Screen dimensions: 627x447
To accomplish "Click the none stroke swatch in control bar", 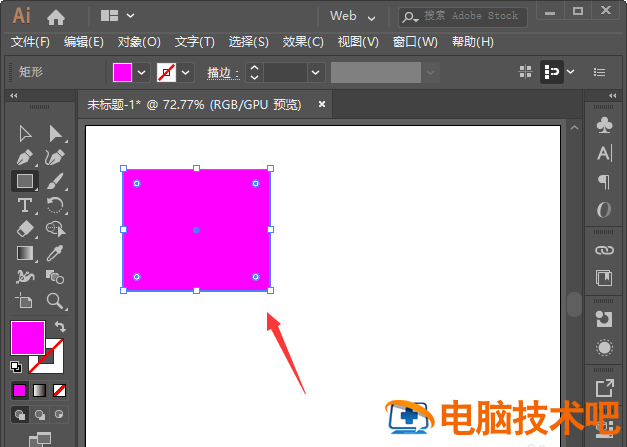I will [x=166, y=72].
